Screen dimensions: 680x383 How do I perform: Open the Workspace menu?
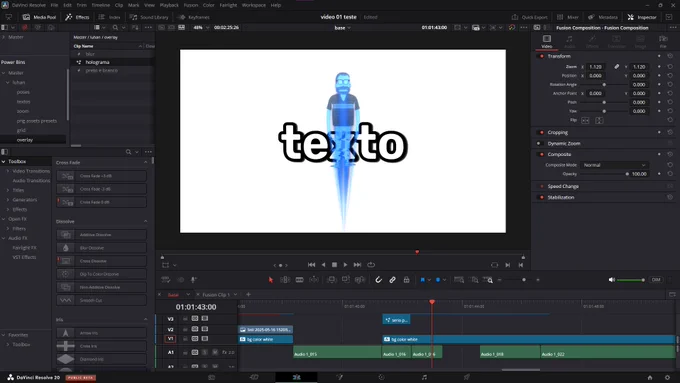(x=254, y=5)
